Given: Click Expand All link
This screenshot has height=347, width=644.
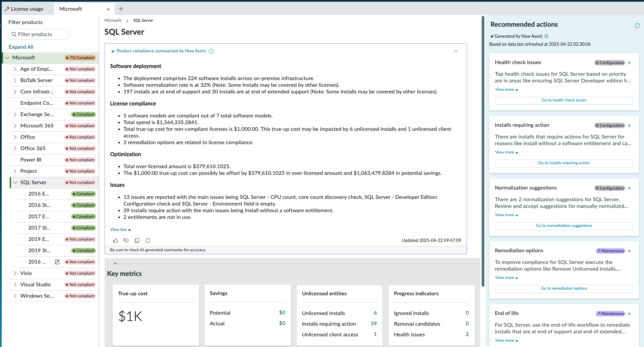Looking at the screenshot, I should pos(21,47).
